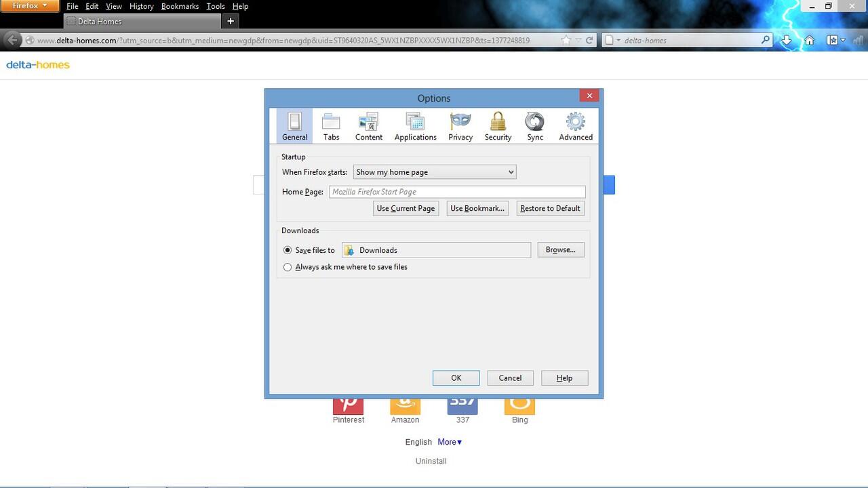Image resolution: width=868 pixels, height=488 pixels.
Task: Select Always ask me where to save
Action: [x=288, y=267]
